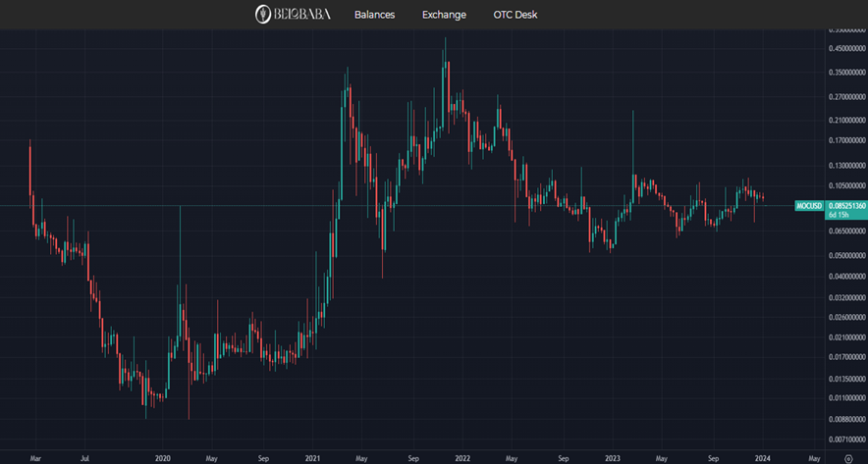Open the OTC Desk page
The width and height of the screenshot is (868, 464).
tap(515, 15)
